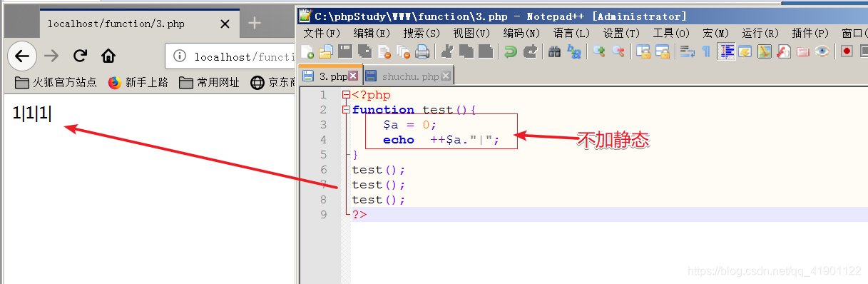
Task: Open the 语言(L) menu
Action: [571, 33]
